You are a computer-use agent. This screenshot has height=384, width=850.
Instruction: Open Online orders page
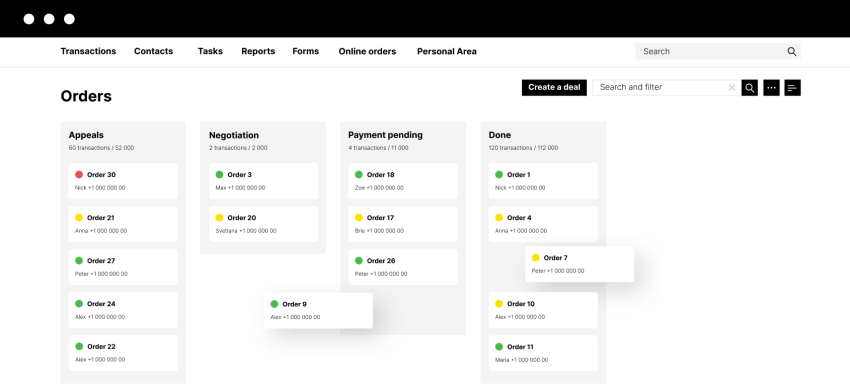368,52
